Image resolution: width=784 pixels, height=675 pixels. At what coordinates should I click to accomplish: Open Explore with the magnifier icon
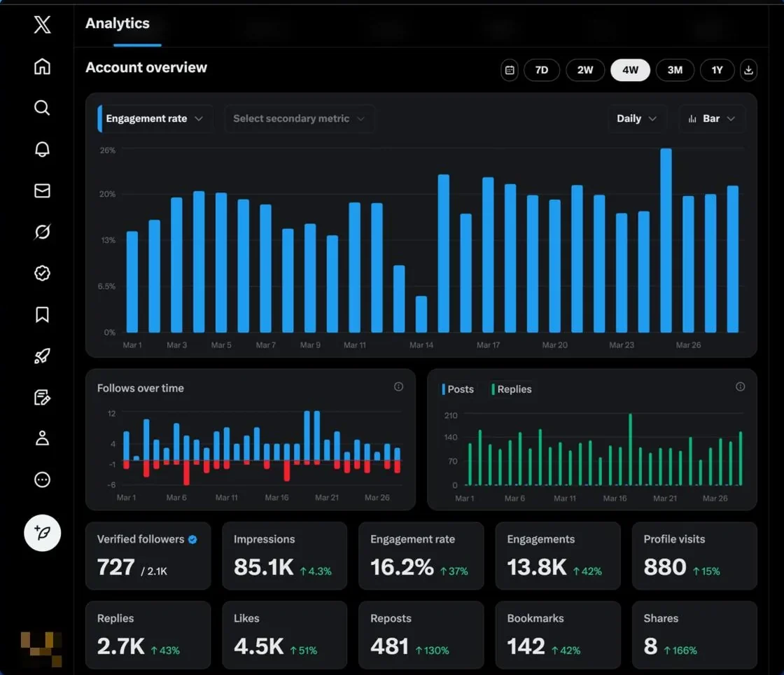(43, 108)
